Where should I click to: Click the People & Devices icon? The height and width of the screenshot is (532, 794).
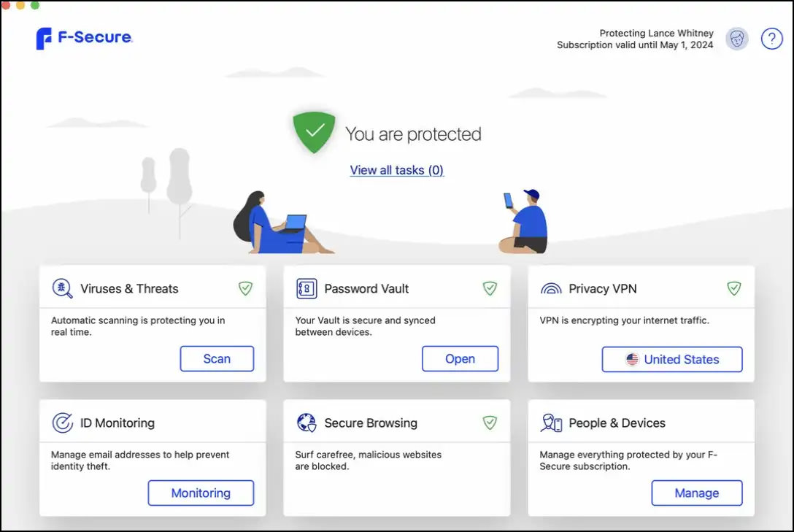(551, 423)
